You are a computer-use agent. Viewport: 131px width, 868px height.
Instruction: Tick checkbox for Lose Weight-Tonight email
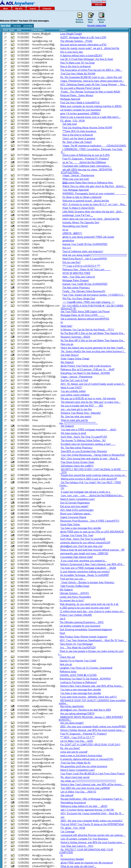pyautogui.click(x=5, y=34)
